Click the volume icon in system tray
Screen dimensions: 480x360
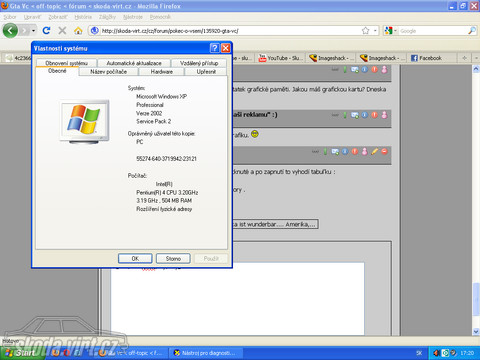click(x=436, y=353)
